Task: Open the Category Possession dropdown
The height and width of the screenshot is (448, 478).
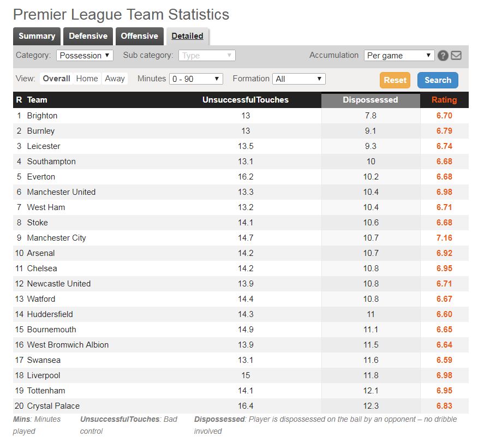Action: (85, 56)
